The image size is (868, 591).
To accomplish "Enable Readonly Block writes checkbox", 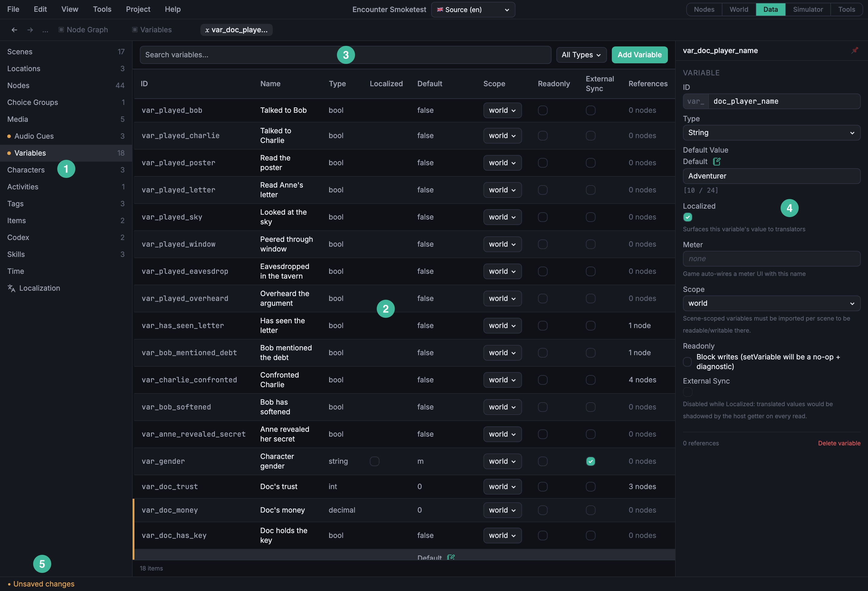I will [687, 362].
